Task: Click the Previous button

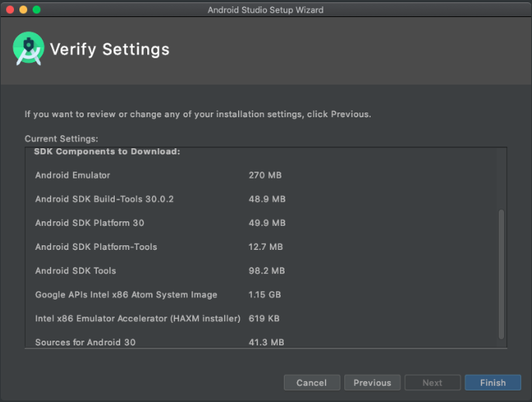Action: pos(372,383)
